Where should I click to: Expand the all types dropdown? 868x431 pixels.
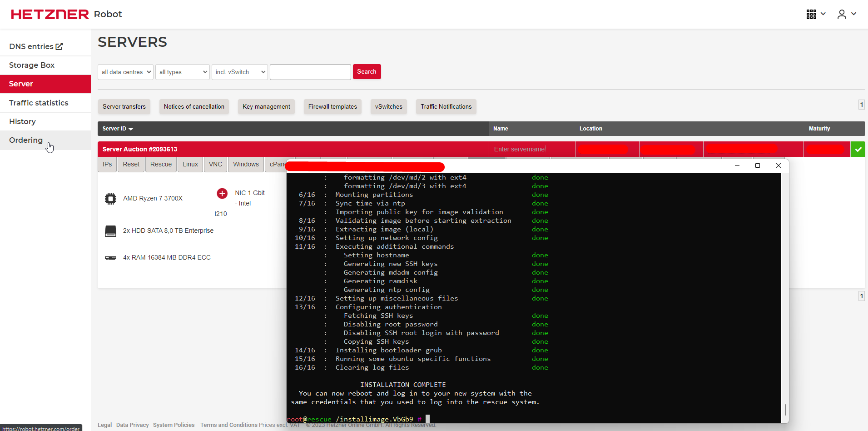(183, 72)
